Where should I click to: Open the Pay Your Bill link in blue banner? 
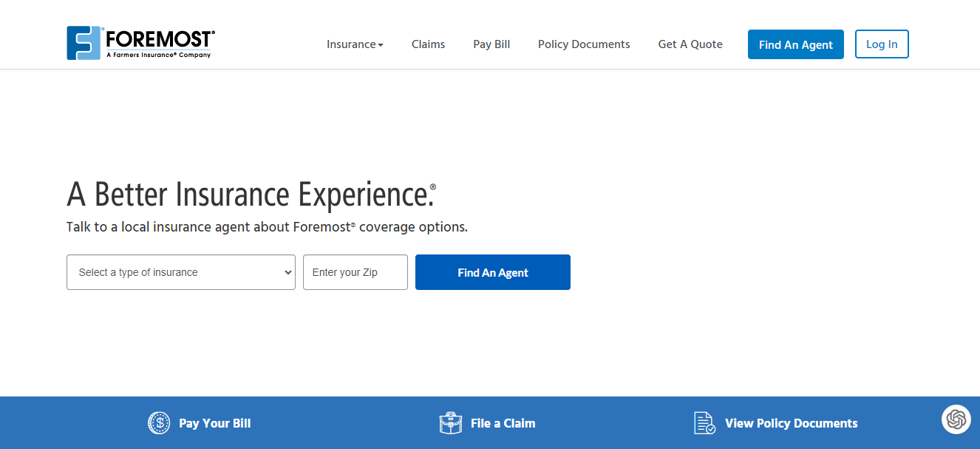(x=215, y=423)
